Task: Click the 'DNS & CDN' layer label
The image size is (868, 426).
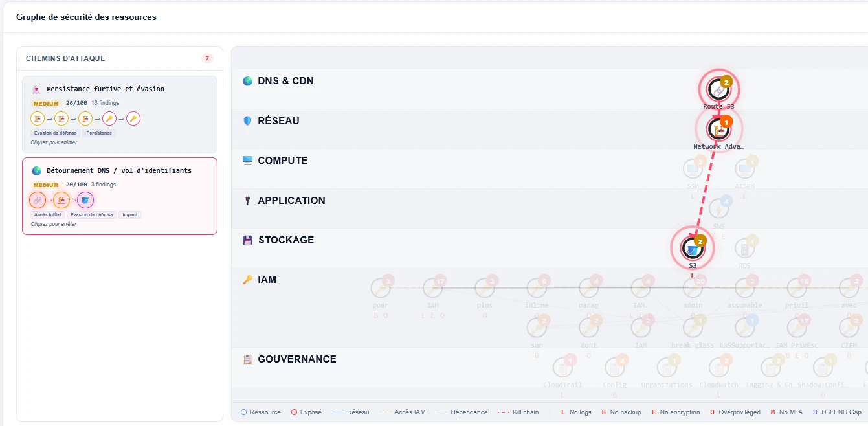Action: click(x=285, y=81)
